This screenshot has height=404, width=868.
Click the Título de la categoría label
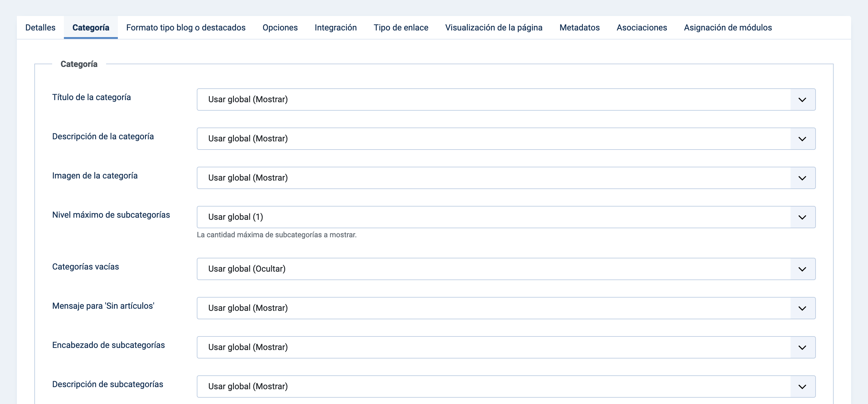pos(91,97)
